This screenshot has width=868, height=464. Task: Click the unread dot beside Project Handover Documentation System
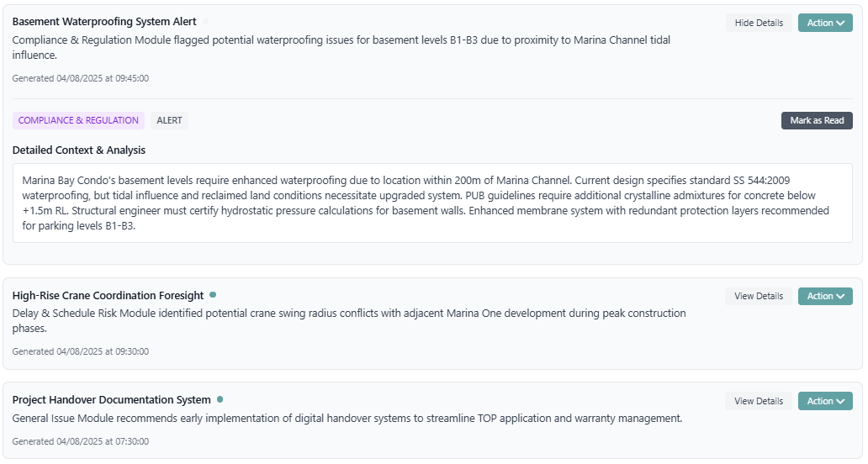click(x=220, y=399)
